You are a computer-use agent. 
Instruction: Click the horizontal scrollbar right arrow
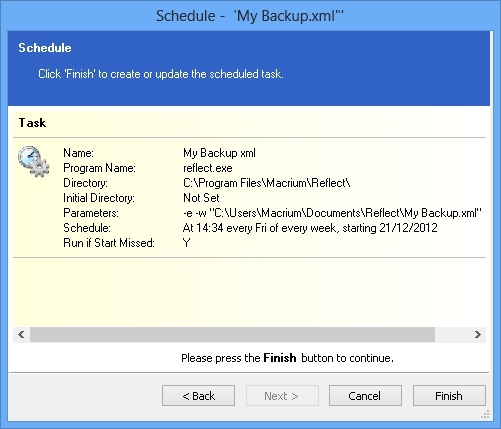pos(478,334)
